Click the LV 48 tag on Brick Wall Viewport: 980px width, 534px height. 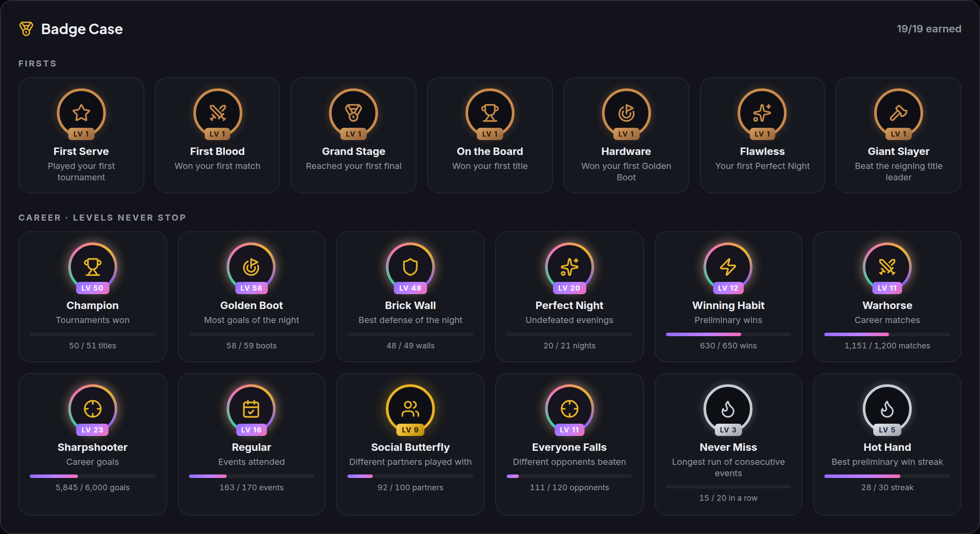(410, 288)
